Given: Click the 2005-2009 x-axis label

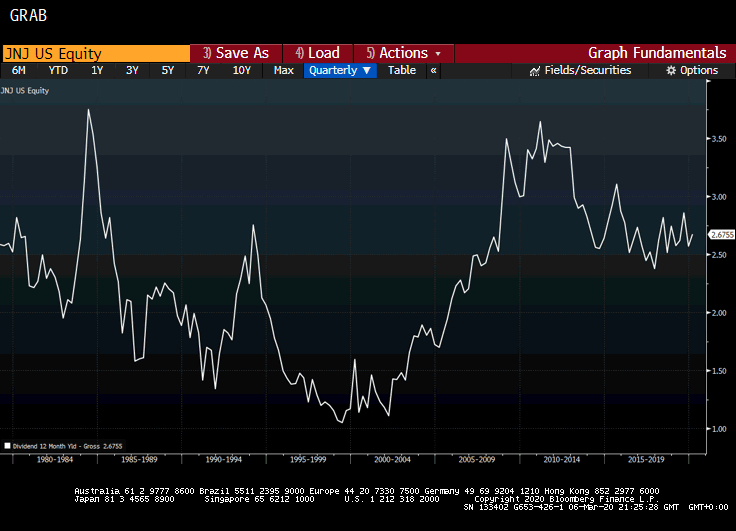Looking at the screenshot, I should tap(477, 460).
